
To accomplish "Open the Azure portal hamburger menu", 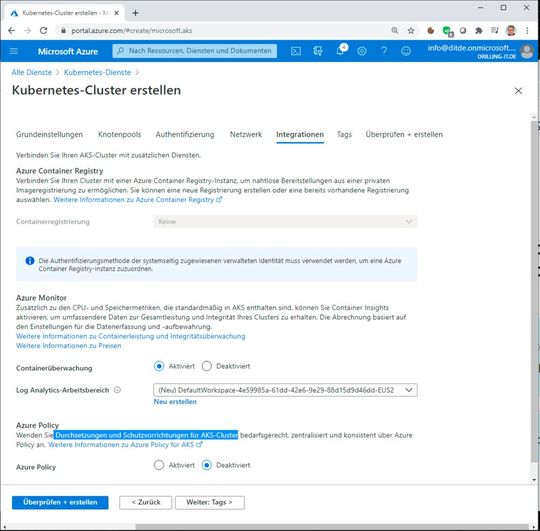I will coord(14,51).
